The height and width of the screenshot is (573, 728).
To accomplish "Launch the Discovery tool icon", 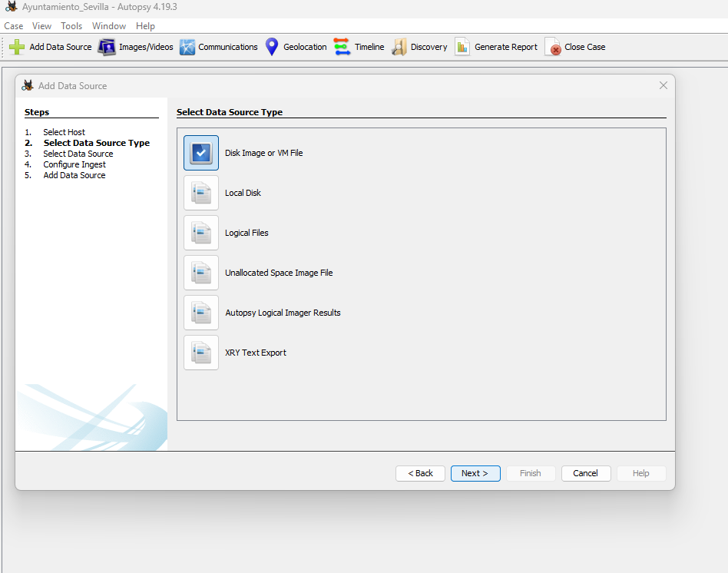I will [399, 47].
